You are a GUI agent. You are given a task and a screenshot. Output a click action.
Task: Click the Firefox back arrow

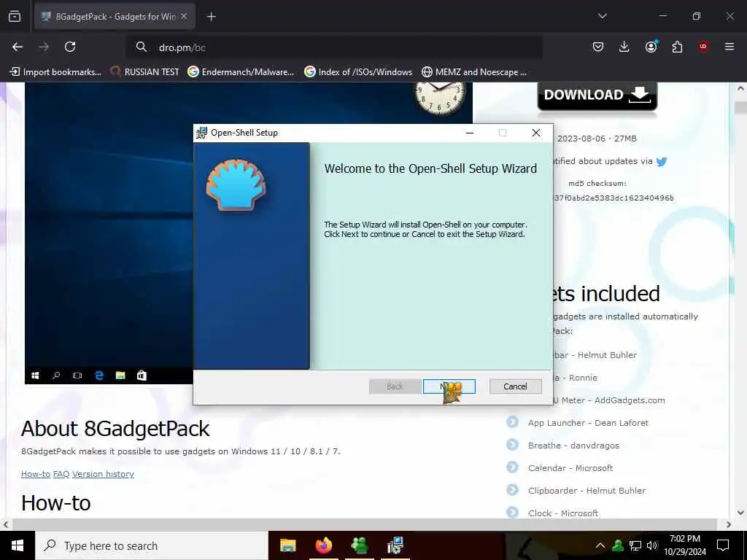pyautogui.click(x=18, y=47)
